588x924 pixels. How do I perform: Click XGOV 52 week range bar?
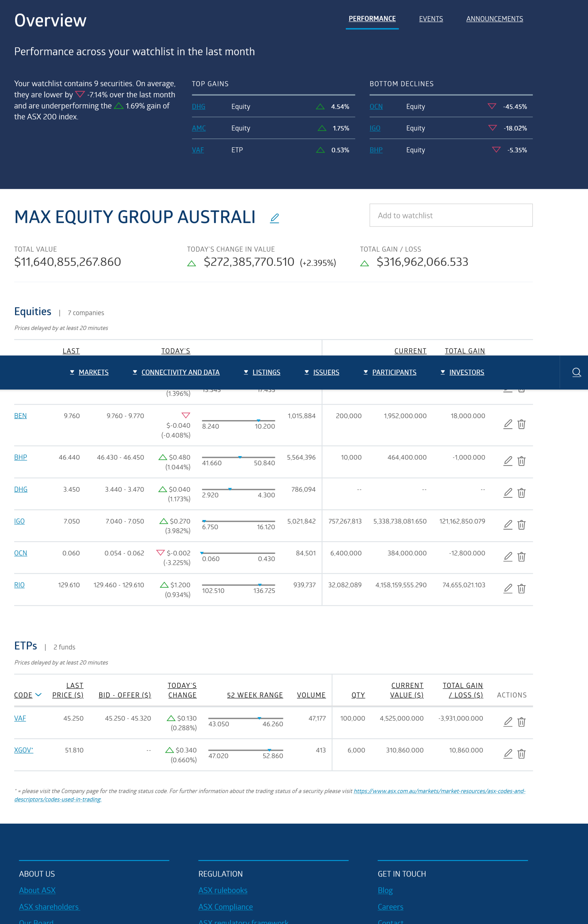pyautogui.click(x=245, y=750)
